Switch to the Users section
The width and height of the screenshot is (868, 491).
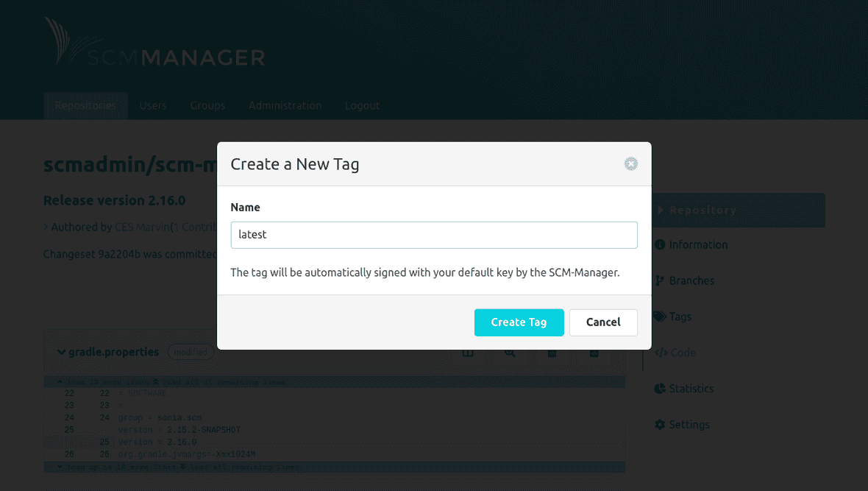pyautogui.click(x=153, y=105)
